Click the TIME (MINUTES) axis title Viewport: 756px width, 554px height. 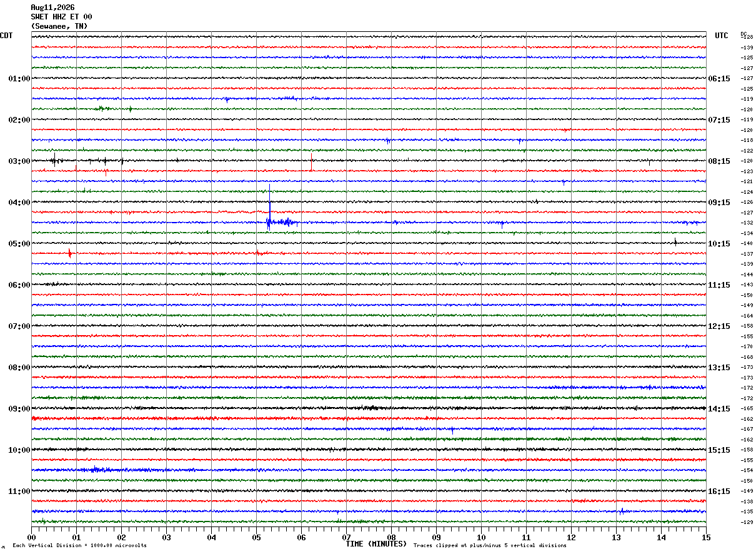[376, 544]
